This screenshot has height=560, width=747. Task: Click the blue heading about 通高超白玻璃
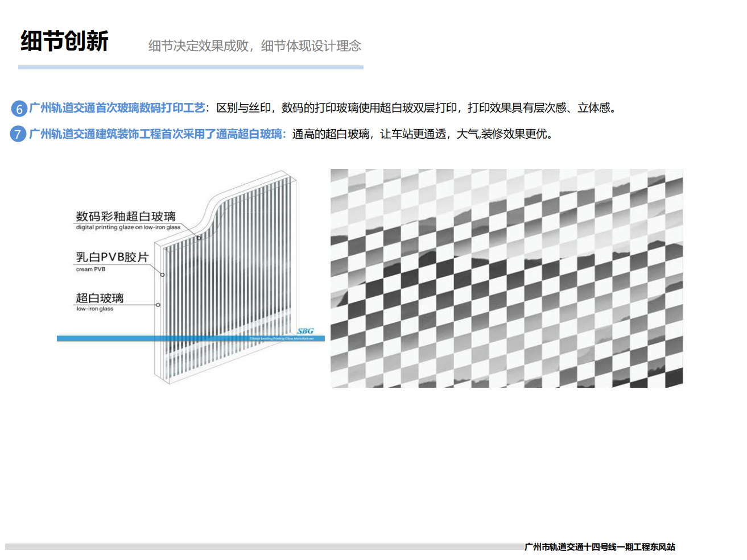point(155,134)
